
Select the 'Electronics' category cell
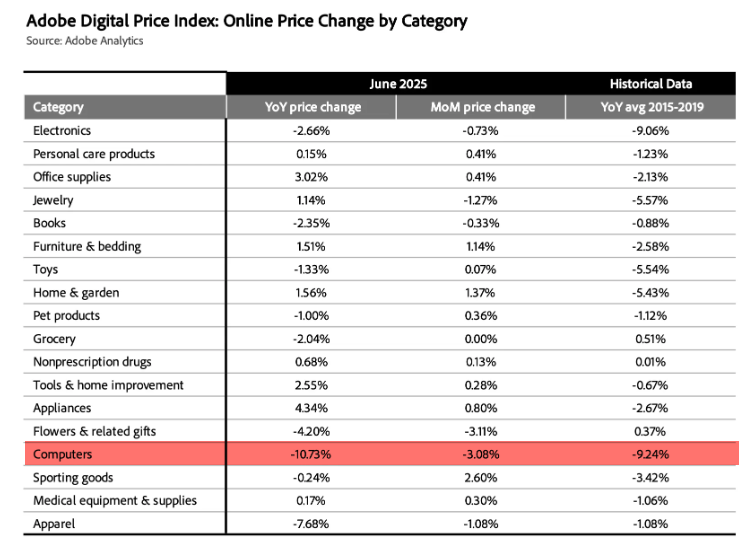[x=62, y=131]
